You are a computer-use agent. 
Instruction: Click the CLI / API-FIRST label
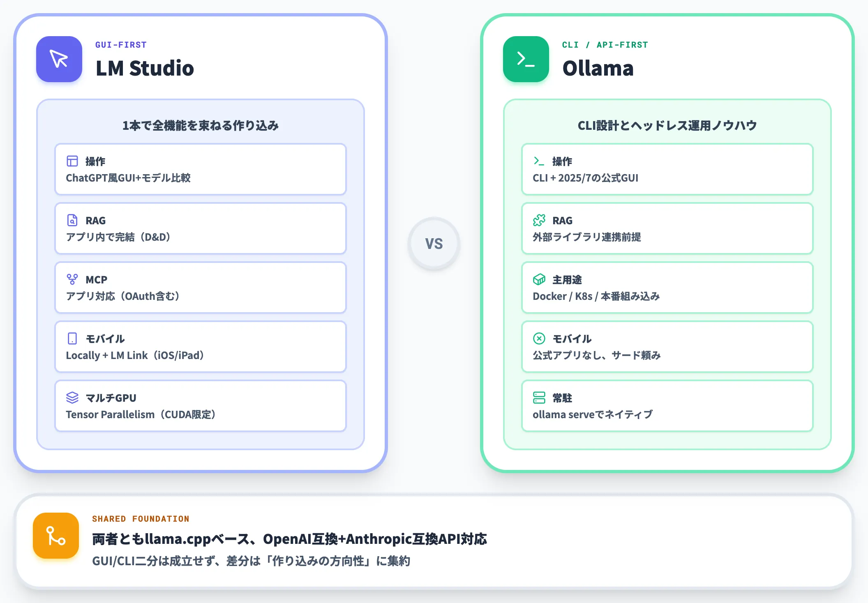(605, 45)
